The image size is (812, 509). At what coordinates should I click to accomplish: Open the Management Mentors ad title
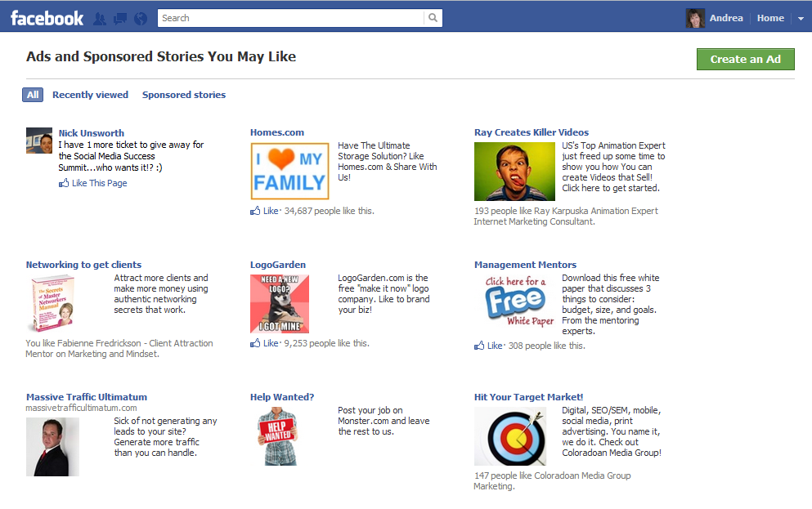525,265
